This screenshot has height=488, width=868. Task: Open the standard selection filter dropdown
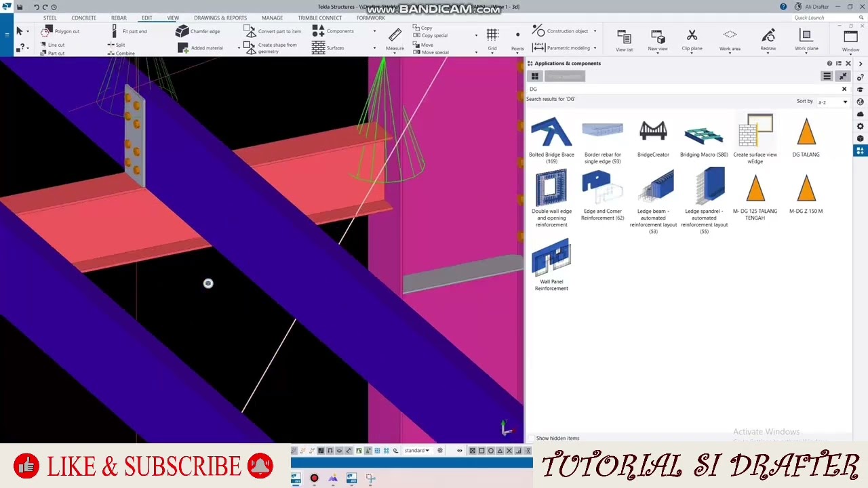pyautogui.click(x=416, y=451)
